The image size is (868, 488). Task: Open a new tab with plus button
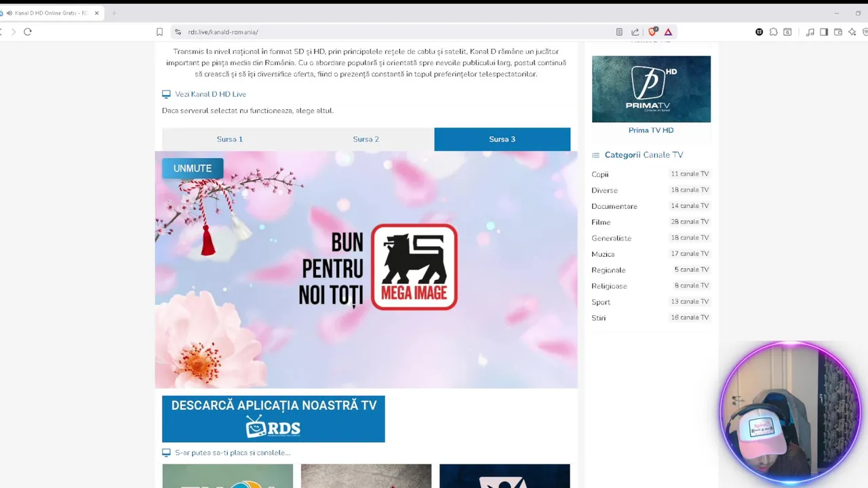point(114,13)
